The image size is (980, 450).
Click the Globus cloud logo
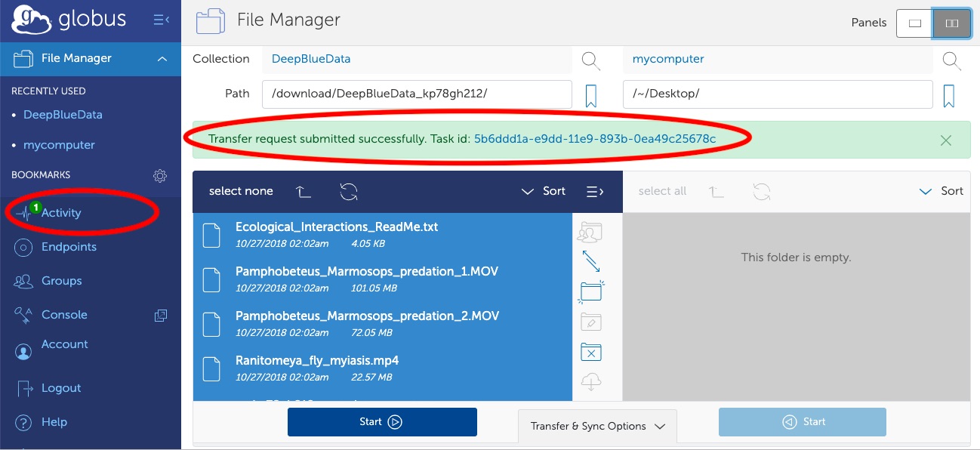tap(30, 20)
